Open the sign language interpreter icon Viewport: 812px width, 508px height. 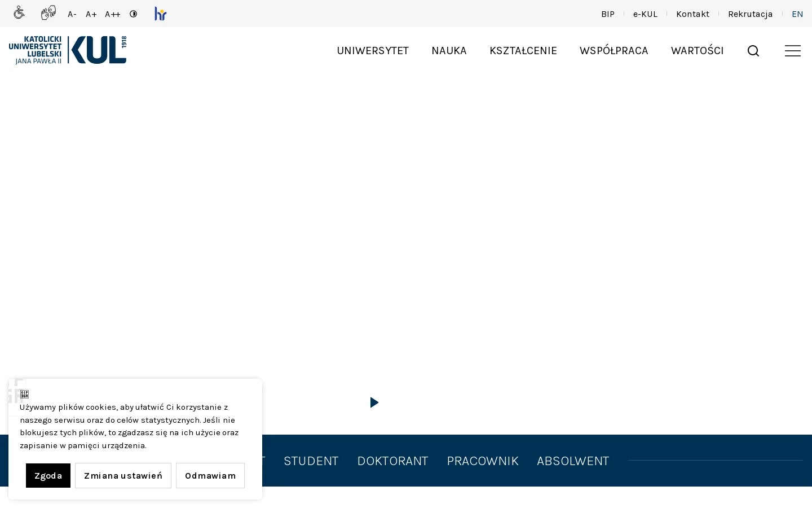coord(48,13)
